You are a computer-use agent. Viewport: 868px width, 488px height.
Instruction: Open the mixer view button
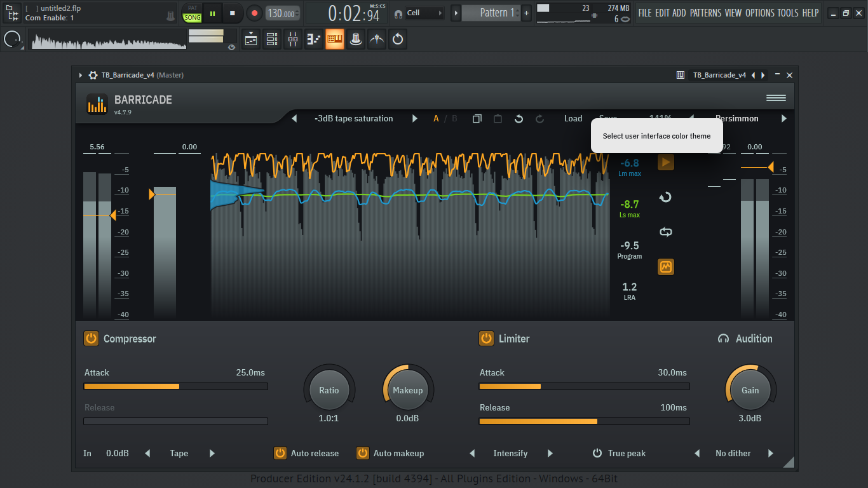(x=293, y=39)
